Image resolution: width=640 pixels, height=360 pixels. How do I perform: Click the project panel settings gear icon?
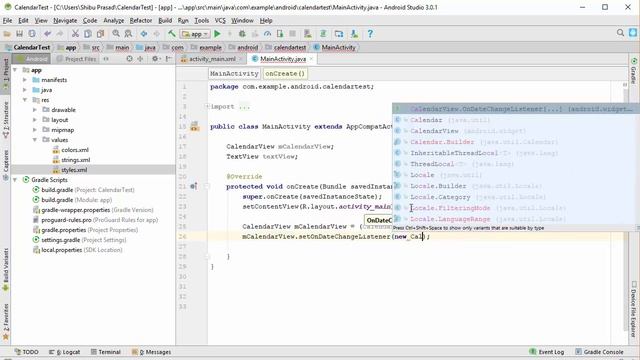click(x=155, y=59)
